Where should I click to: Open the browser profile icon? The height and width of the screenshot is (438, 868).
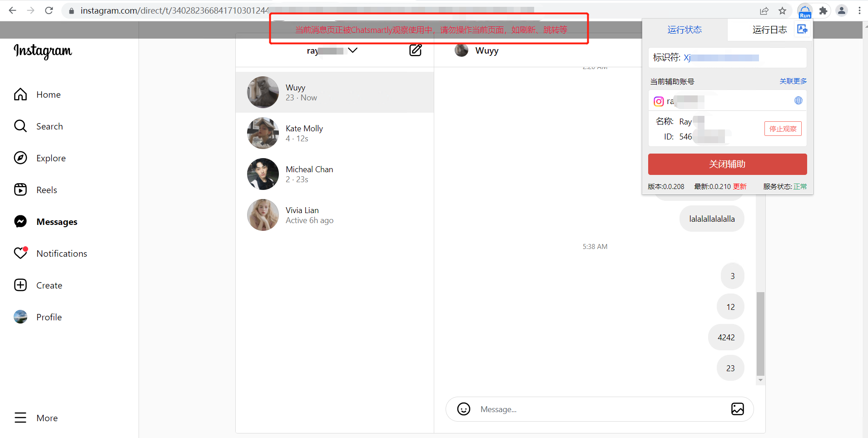(842, 10)
